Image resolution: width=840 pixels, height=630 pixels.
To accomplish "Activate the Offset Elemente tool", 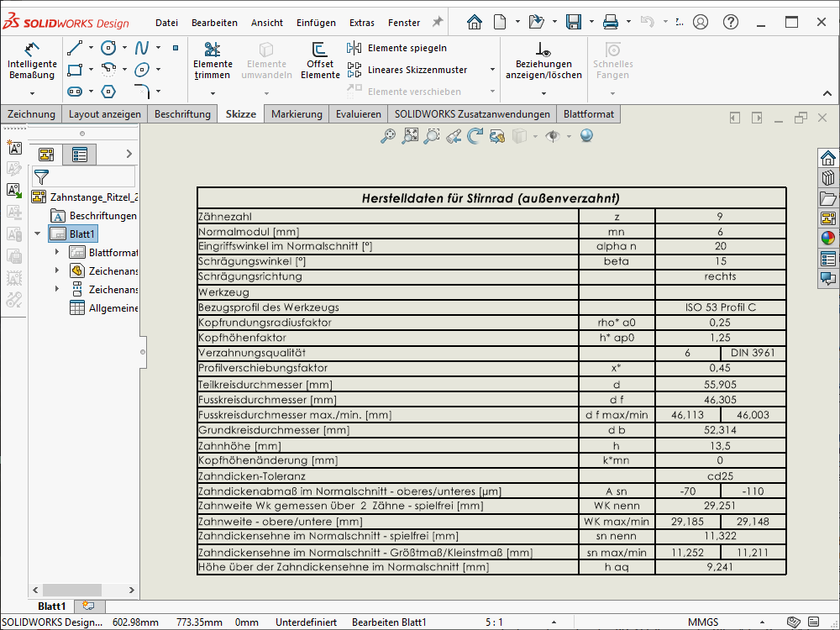I will 320,60.
